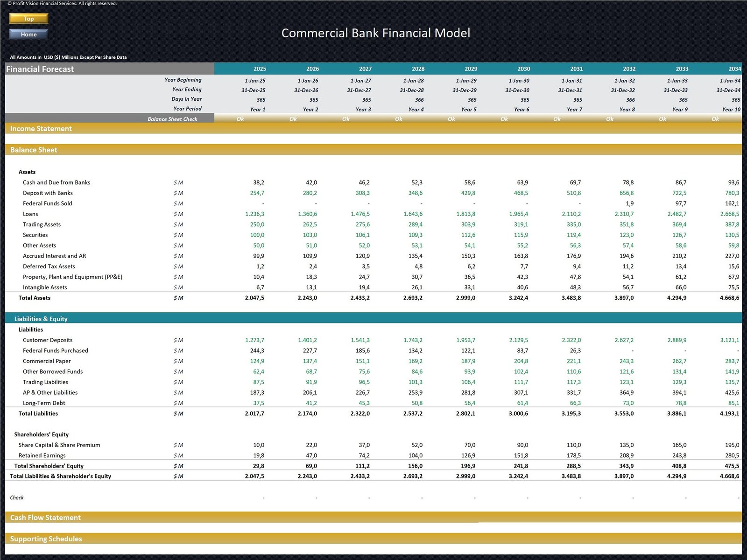This screenshot has height=560, width=747.
Task: Click the Total Liabilities 2028 value
Action: point(413,413)
